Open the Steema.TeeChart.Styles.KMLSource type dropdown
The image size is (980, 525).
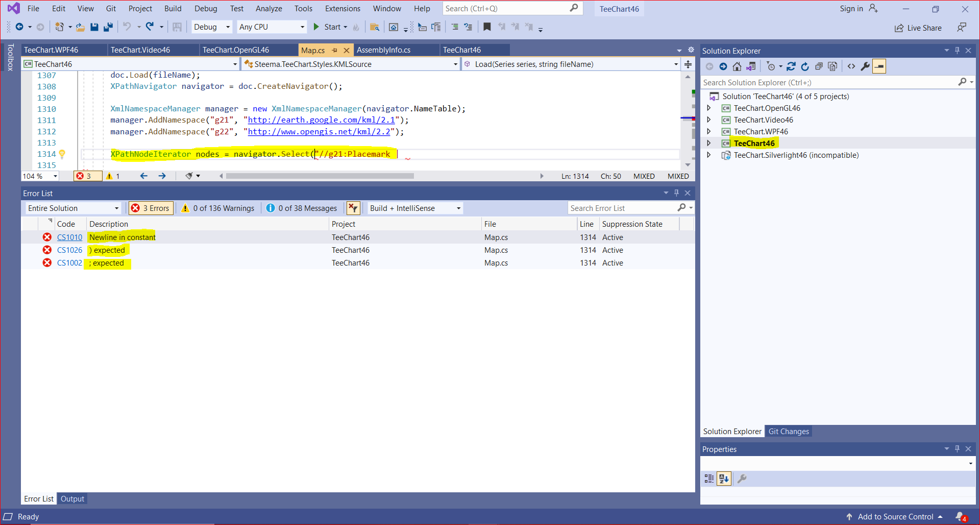click(351, 64)
